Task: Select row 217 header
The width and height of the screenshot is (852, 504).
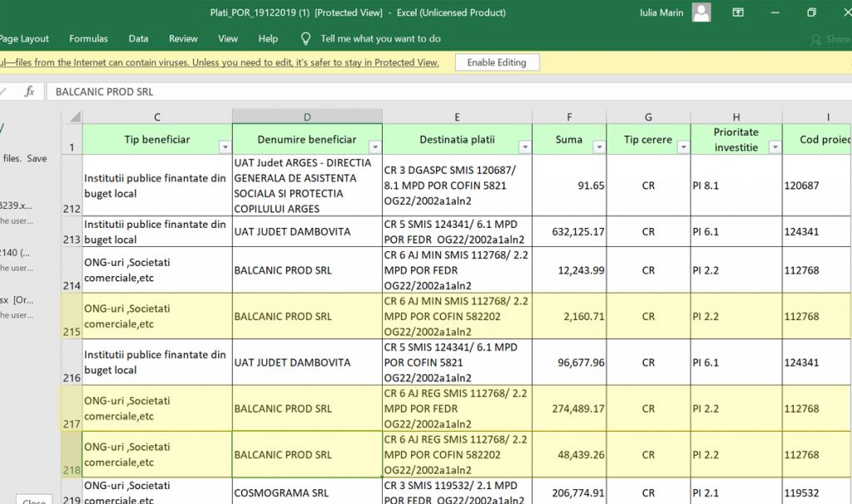Action: click(x=72, y=408)
